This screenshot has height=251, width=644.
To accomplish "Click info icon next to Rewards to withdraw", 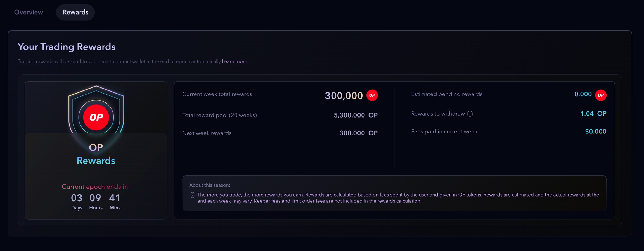I will 470,114.
